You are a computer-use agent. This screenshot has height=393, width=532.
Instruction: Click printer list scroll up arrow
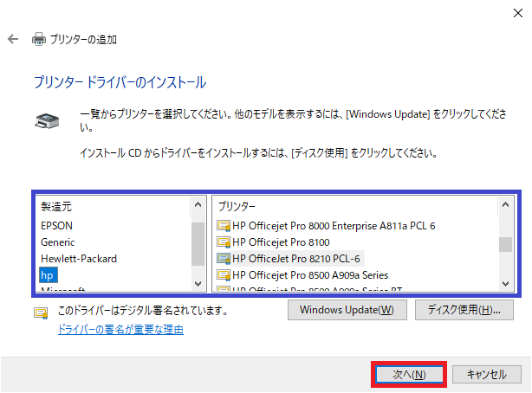coord(505,205)
